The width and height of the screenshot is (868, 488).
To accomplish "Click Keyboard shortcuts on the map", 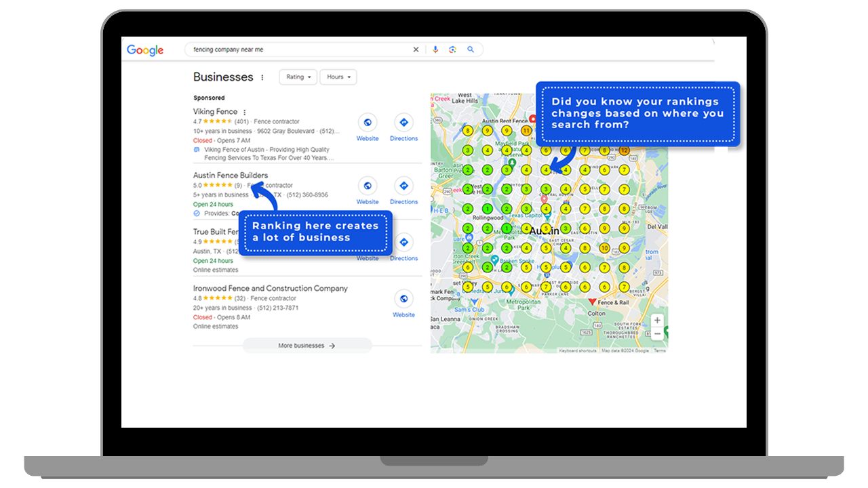I will point(578,350).
